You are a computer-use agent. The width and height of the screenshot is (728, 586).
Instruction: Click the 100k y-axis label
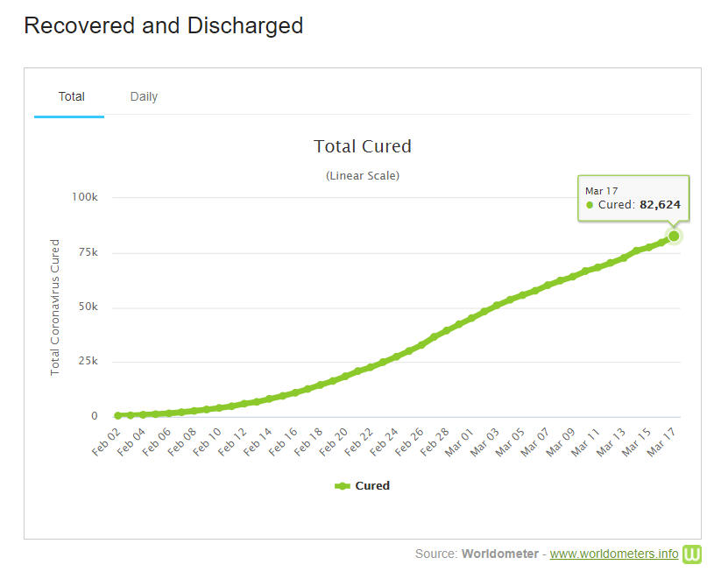(84, 197)
